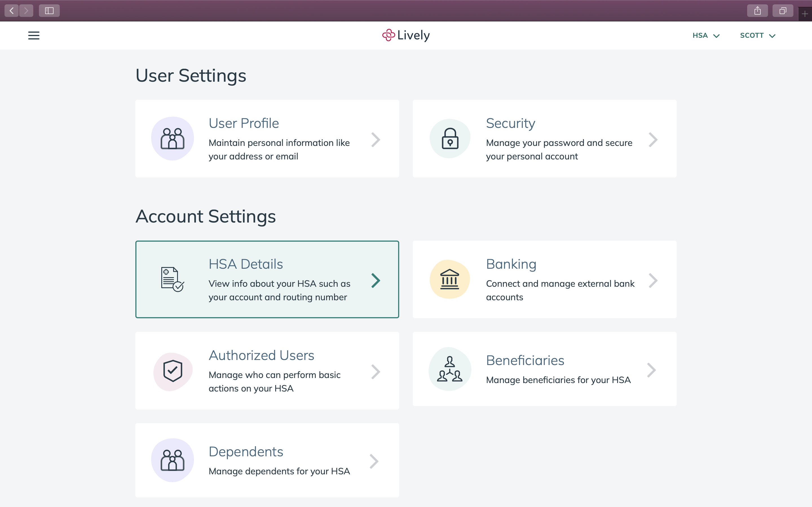Viewport: 812px width, 507px height.
Task: Go back with the browser back arrow
Action: point(12,11)
